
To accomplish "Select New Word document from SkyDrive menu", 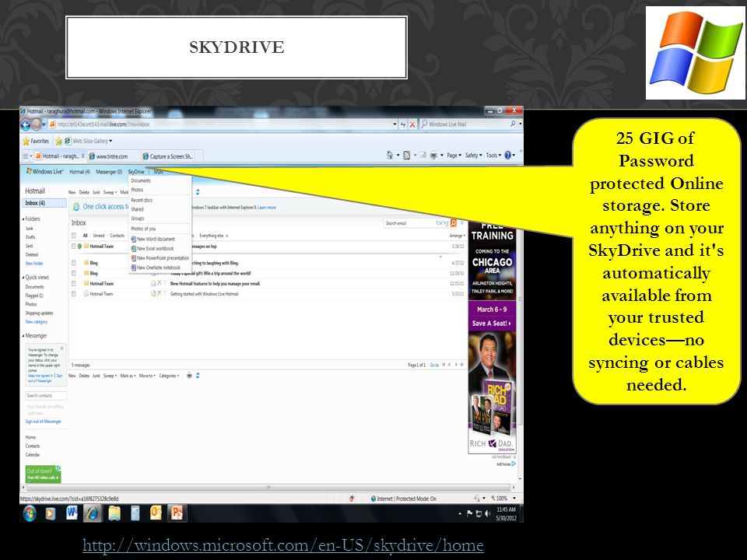I will [153, 239].
